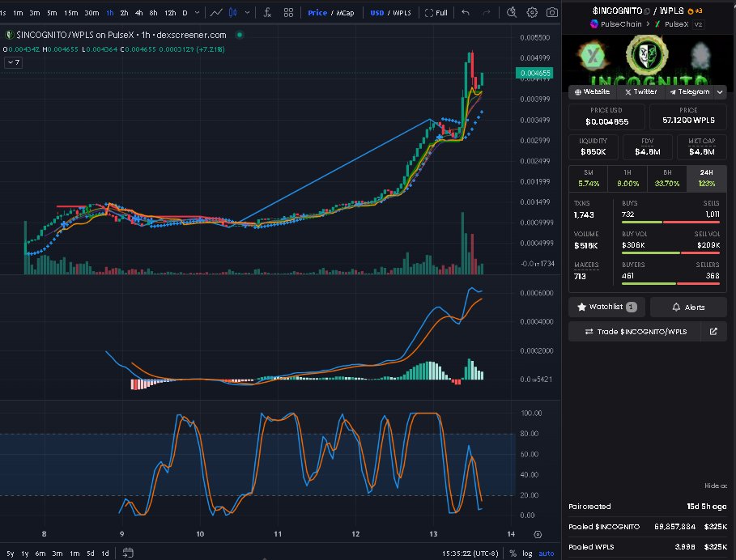Take a chart snapshot with camera icon

pos(552,13)
